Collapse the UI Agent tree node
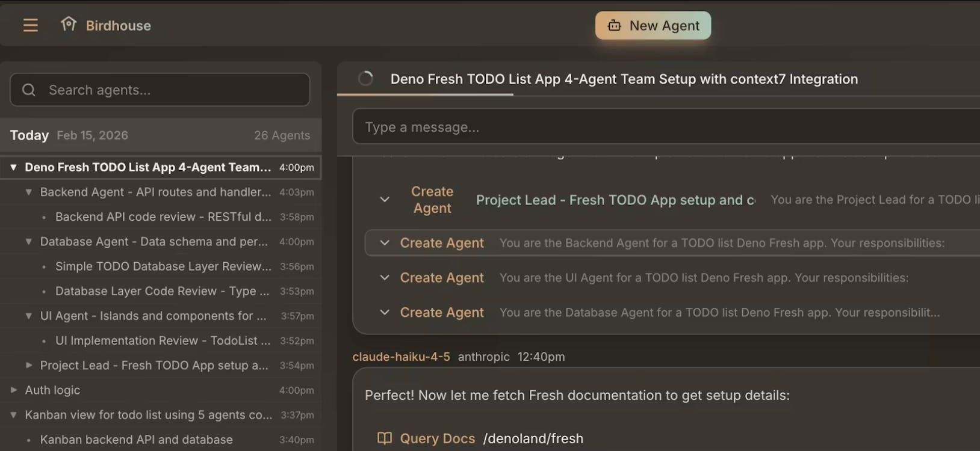The height and width of the screenshot is (451, 980). coord(28,316)
